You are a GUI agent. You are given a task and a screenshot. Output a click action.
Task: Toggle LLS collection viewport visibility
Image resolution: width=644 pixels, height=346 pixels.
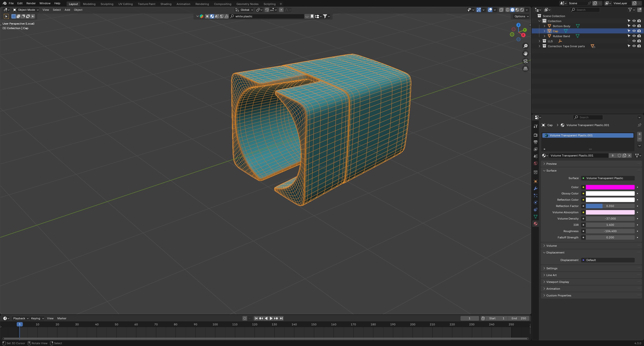coord(634,41)
